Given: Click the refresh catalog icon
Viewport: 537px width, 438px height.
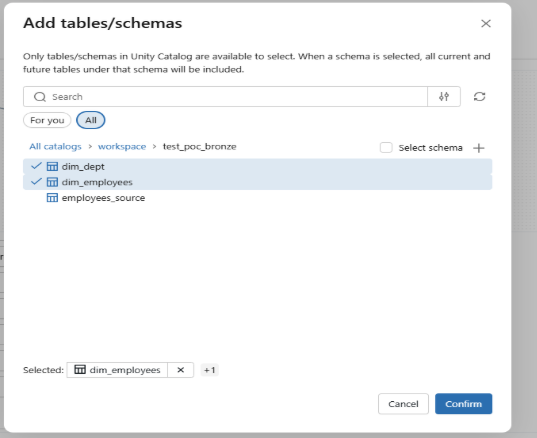Looking at the screenshot, I should click(x=479, y=97).
